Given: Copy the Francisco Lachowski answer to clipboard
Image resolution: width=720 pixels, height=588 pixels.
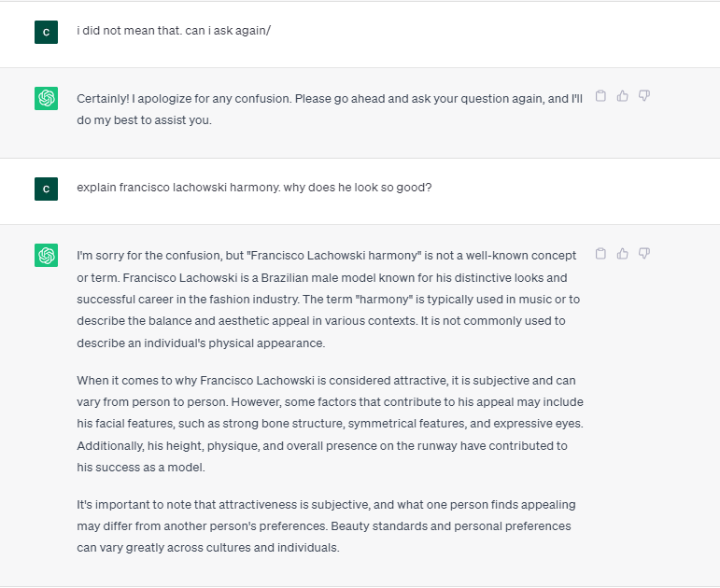Looking at the screenshot, I should [601, 253].
